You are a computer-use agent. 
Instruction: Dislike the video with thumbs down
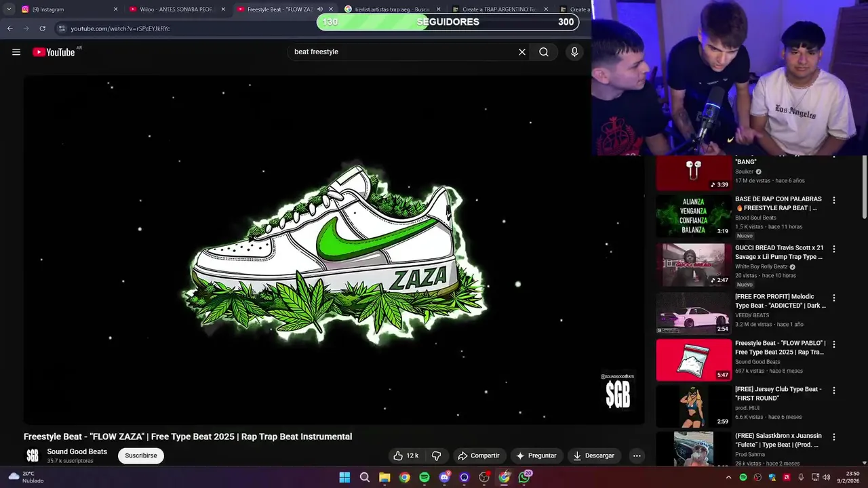(x=437, y=455)
